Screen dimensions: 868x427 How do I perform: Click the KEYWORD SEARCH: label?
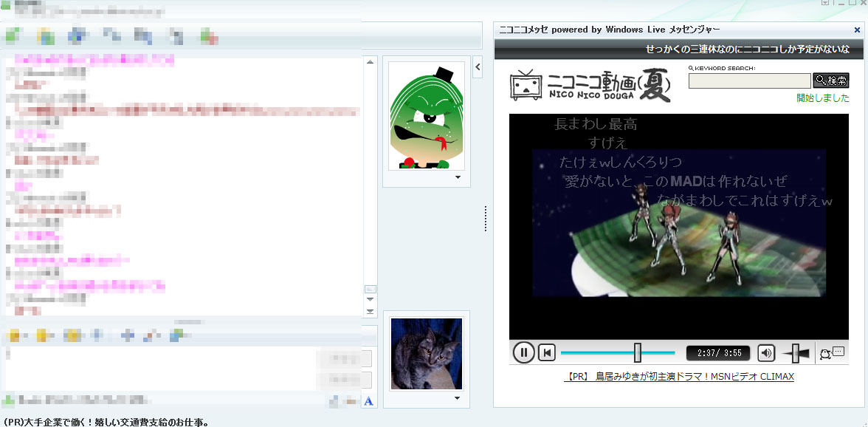coord(721,68)
